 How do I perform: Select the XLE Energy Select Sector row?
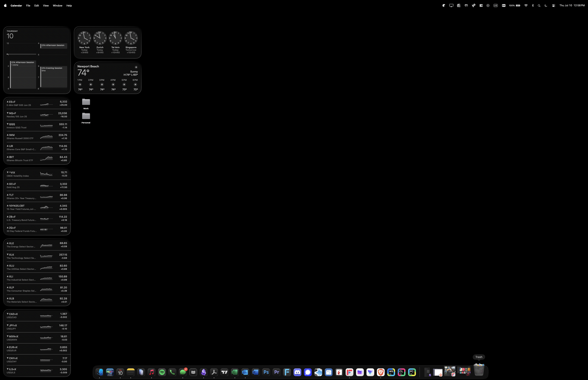[x=37, y=245]
